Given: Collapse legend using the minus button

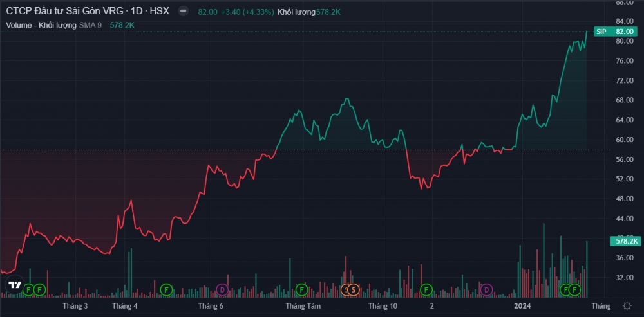Looking at the screenshot, I should point(184,12).
